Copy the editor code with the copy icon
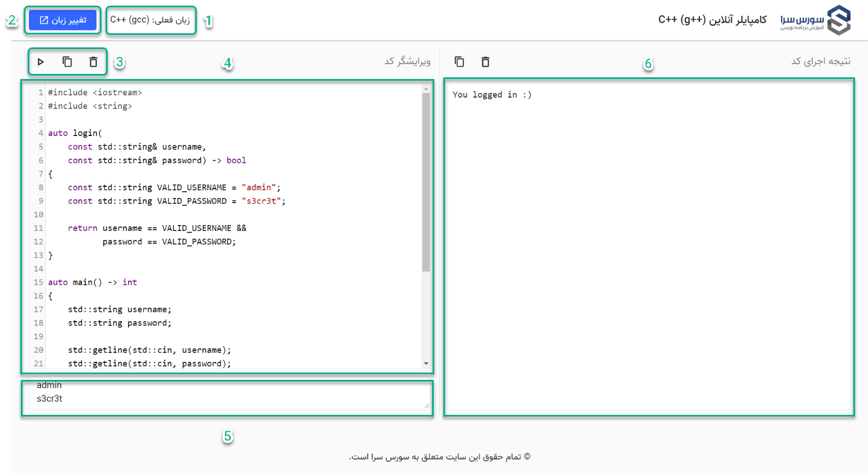This screenshot has width=868, height=473. tap(67, 62)
